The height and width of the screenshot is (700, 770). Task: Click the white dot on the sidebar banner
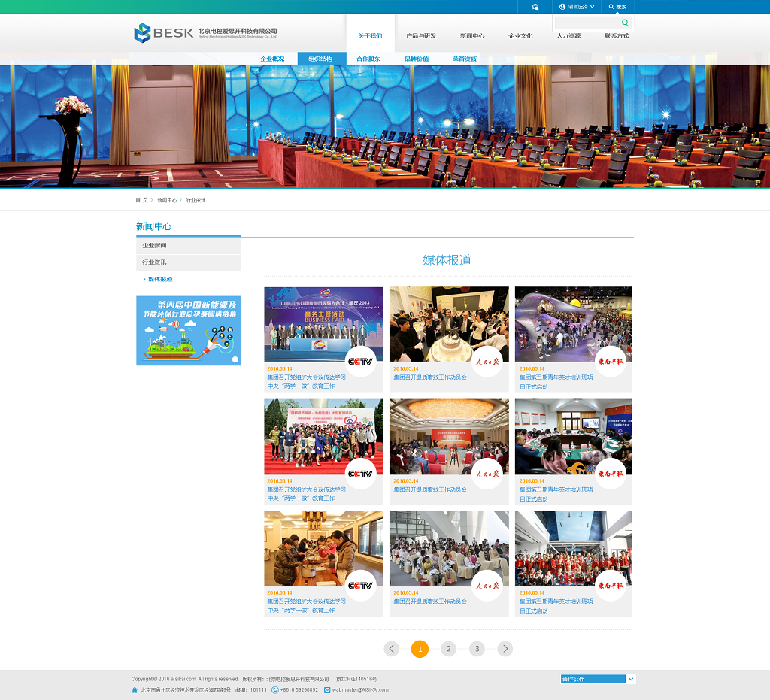click(235, 359)
